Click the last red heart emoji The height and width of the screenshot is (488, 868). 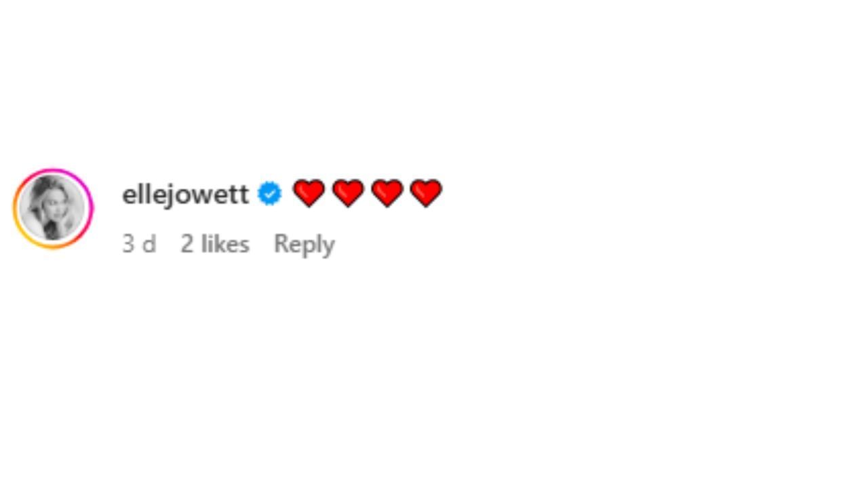(426, 193)
